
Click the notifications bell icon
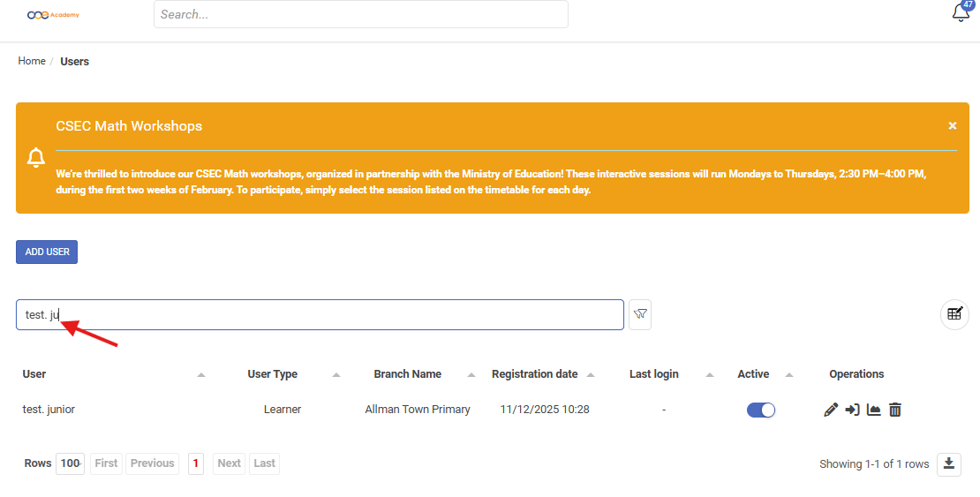961,13
